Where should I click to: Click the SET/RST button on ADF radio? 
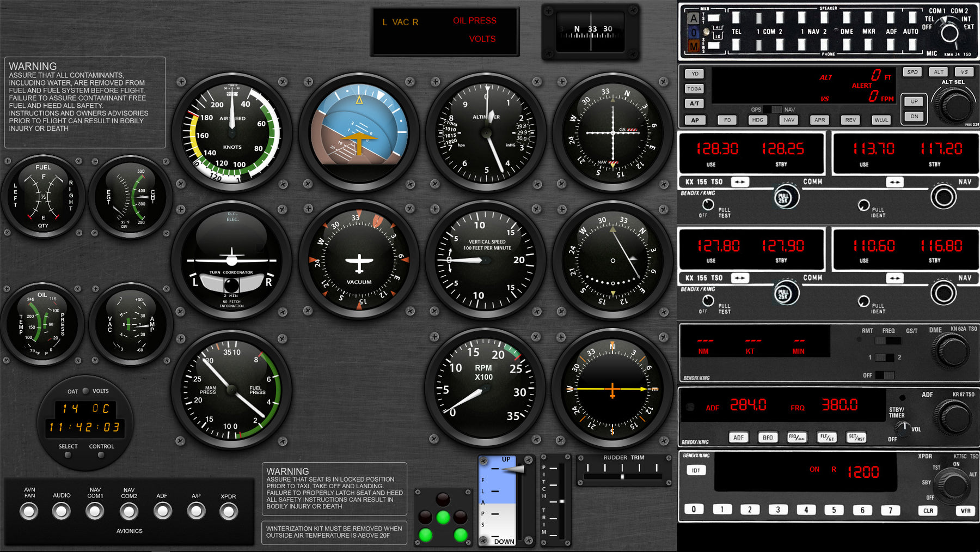tap(856, 438)
